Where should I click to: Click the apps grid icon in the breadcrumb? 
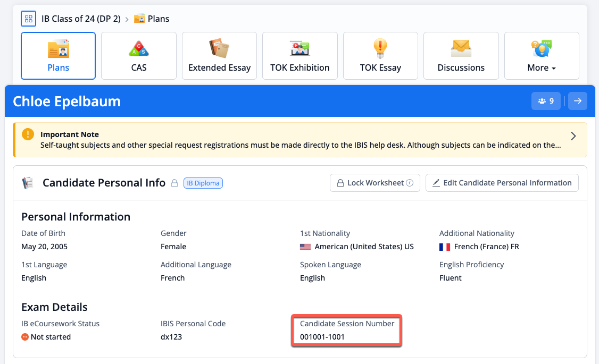pos(28,19)
